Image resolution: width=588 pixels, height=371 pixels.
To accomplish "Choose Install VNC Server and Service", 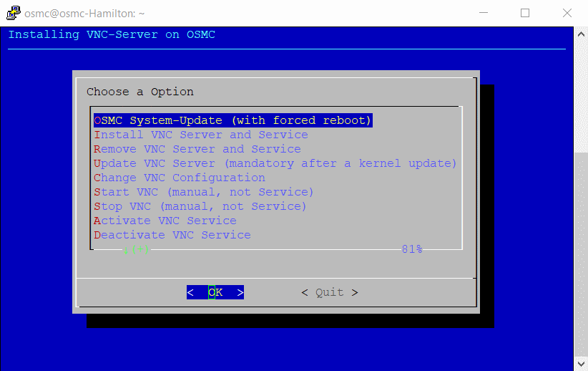I will 201,135.
